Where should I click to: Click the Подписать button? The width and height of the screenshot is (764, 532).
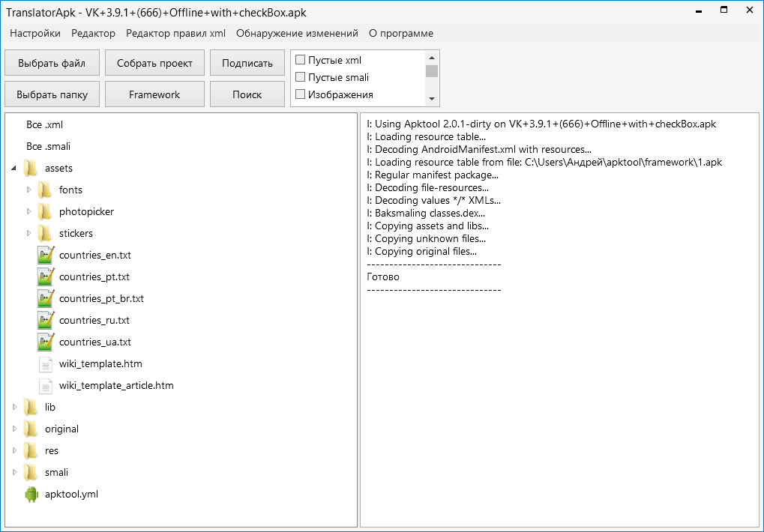point(247,63)
